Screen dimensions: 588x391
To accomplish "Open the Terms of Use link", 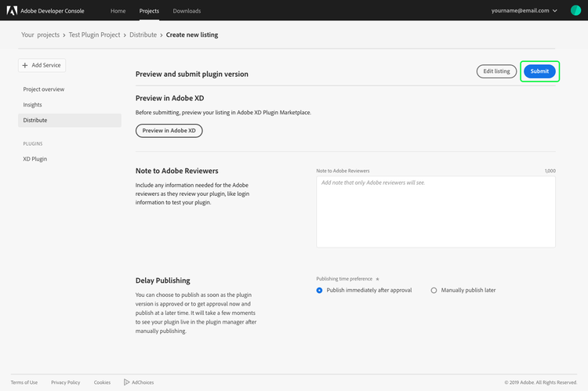I will [24, 382].
